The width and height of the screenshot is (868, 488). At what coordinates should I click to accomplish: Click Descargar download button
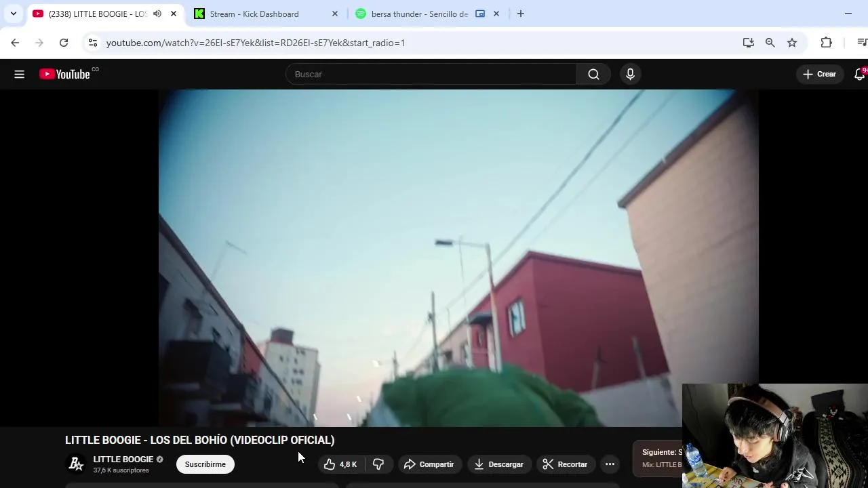(499, 464)
